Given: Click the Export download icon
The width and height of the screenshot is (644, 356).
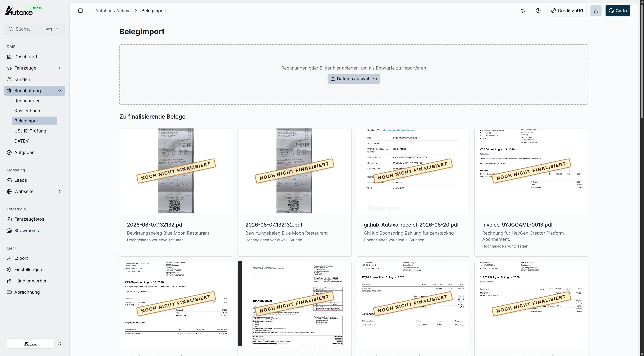Looking at the screenshot, I should pyautogui.click(x=9, y=258).
